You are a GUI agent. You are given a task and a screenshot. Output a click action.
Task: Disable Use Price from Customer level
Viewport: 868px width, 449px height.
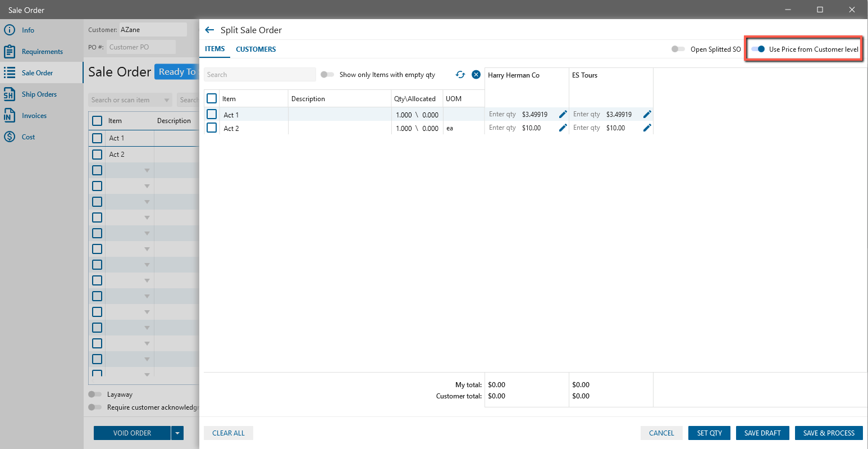click(758, 49)
